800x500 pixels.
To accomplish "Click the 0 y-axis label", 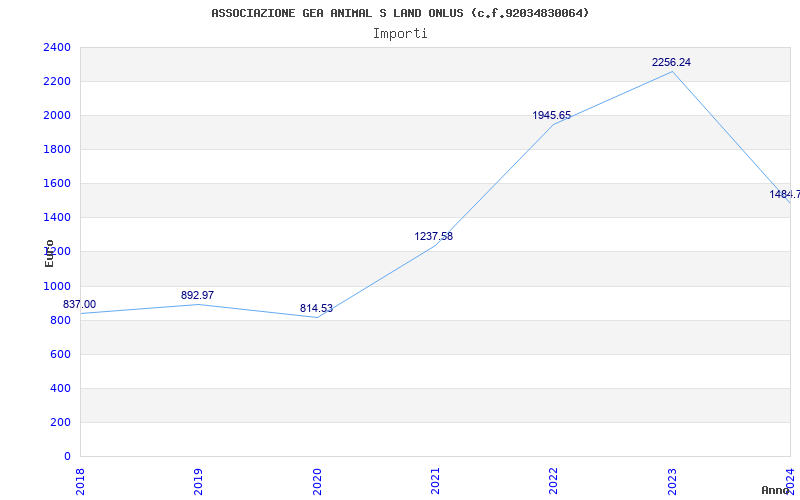I will [67, 457].
